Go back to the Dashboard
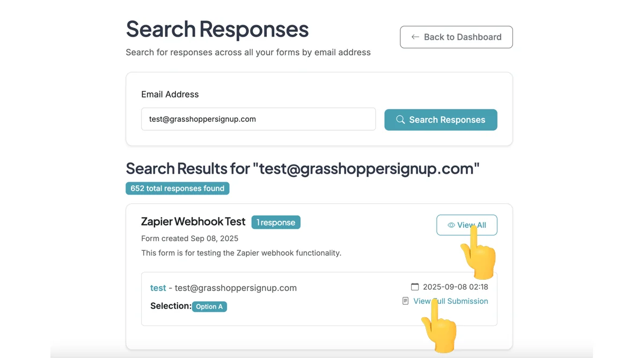644x358 pixels. click(x=456, y=37)
